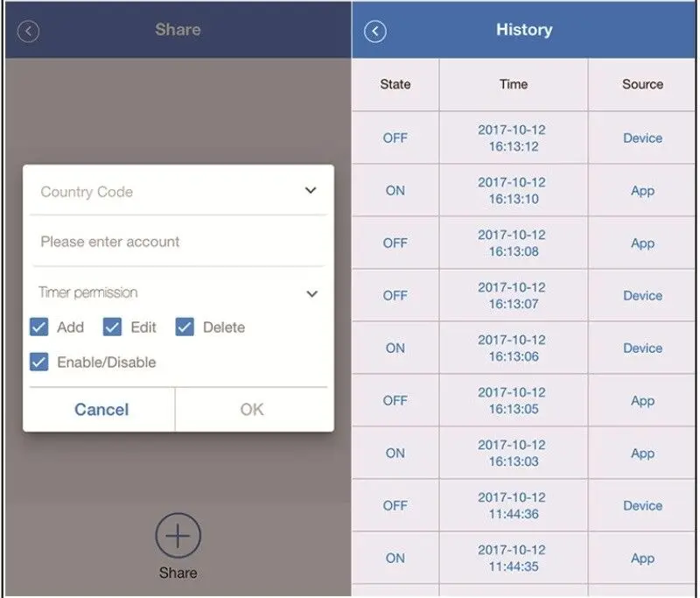Click OFF state in the 16:13:07 row
This screenshot has width=700, height=598.
tap(395, 296)
